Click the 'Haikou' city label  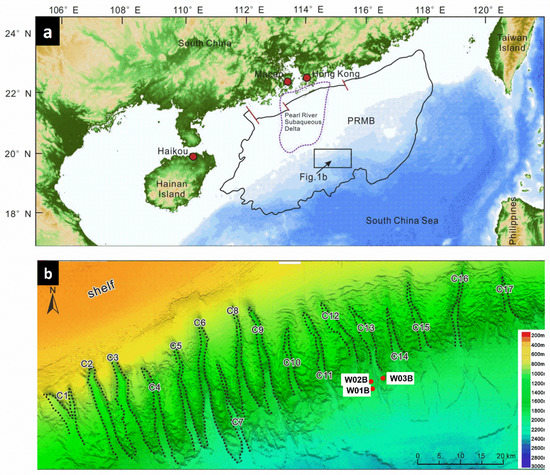pyautogui.click(x=173, y=151)
